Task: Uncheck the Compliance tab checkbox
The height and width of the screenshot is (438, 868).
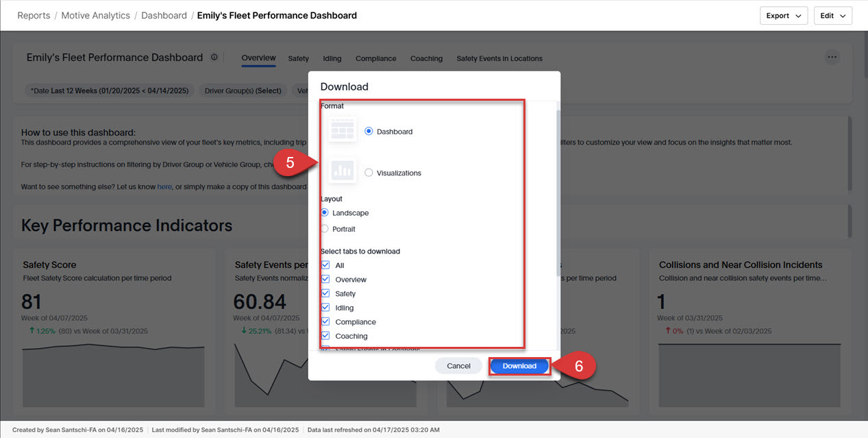Action: pyautogui.click(x=325, y=321)
